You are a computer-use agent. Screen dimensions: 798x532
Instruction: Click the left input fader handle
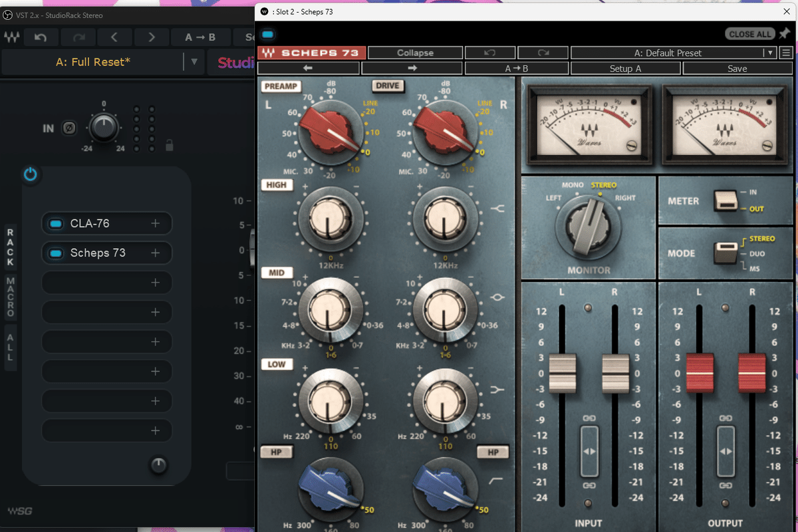(x=563, y=373)
